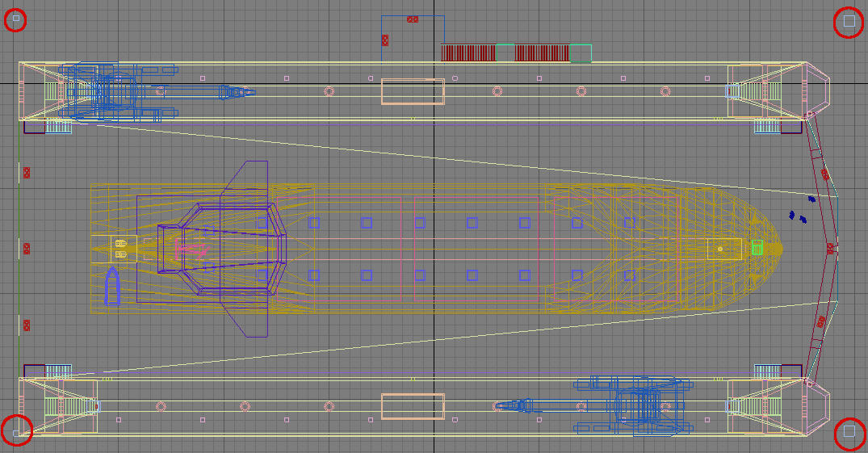Select the uppermost red marker on left edge
The image size is (868, 453).
(27, 172)
